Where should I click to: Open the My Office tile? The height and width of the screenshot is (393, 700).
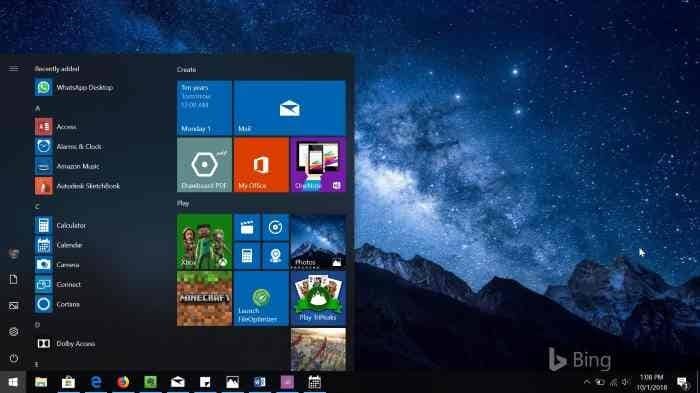click(x=261, y=165)
